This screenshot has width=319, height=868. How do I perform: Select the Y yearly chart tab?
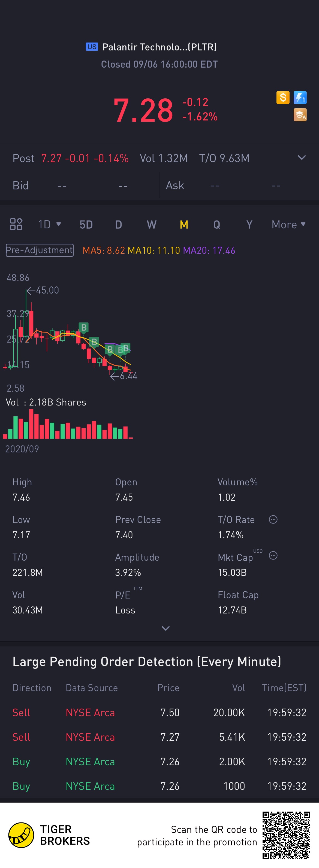(249, 224)
